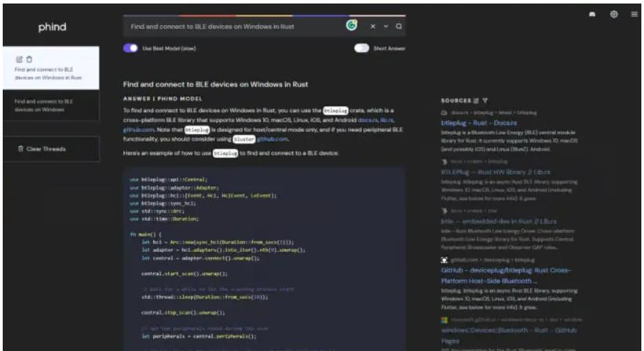Click the Clear Threads button
The width and height of the screenshot is (644, 351).
pos(51,149)
